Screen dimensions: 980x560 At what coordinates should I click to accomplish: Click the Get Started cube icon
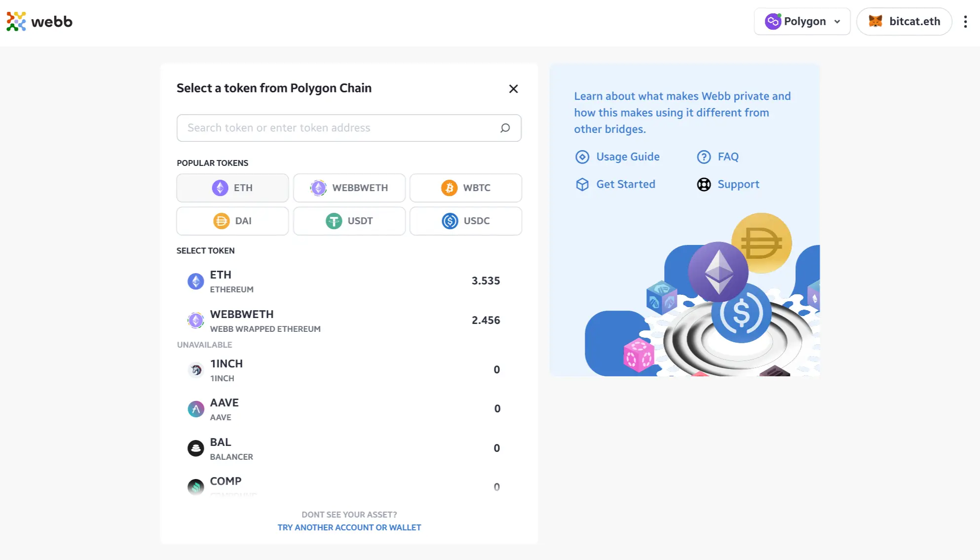coord(582,184)
